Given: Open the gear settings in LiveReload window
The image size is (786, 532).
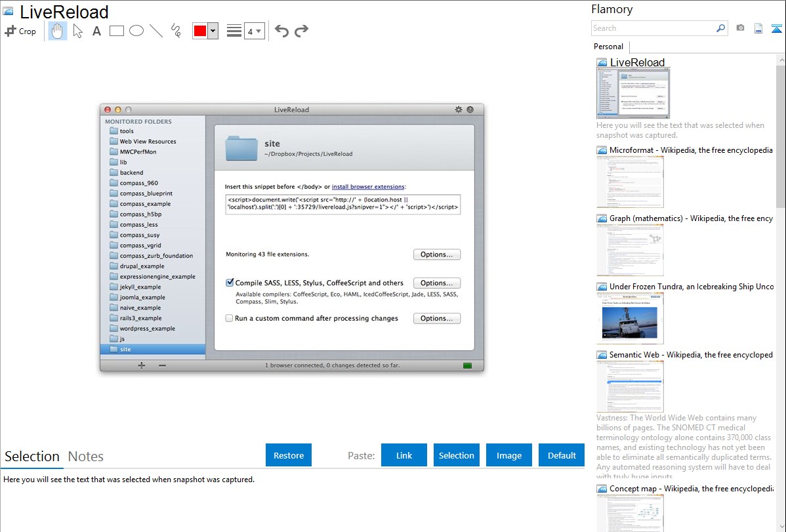Looking at the screenshot, I should [458, 110].
